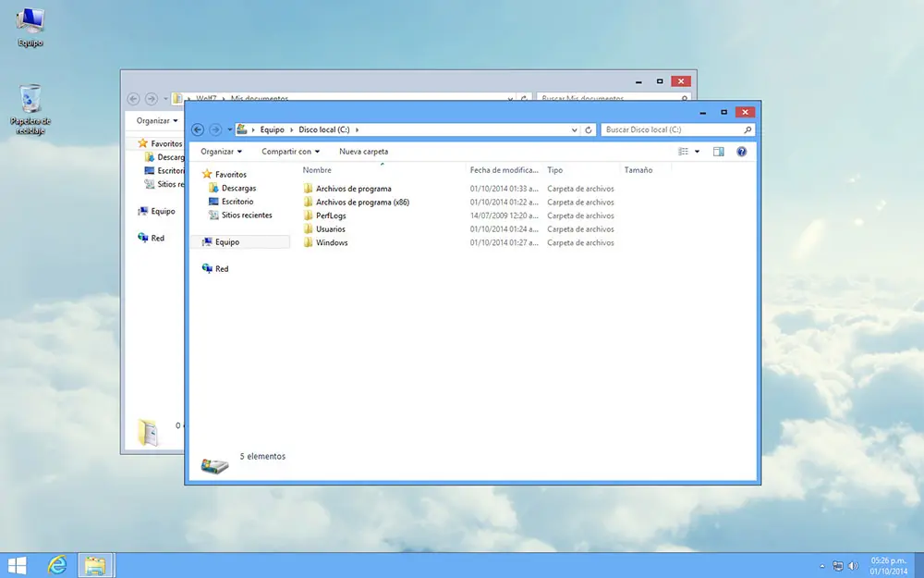
Task: Open the Compartir con menu
Action: pyautogui.click(x=290, y=152)
